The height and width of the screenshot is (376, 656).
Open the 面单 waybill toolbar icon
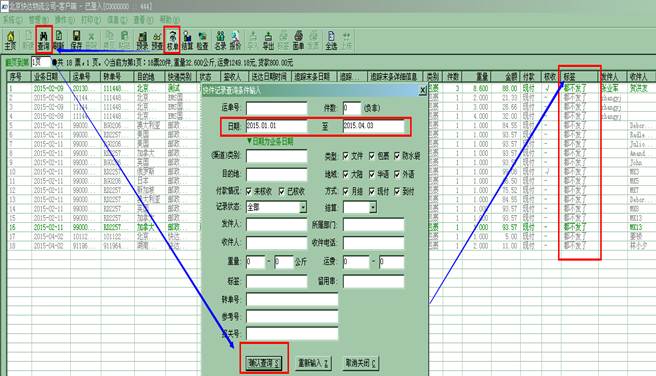298,41
